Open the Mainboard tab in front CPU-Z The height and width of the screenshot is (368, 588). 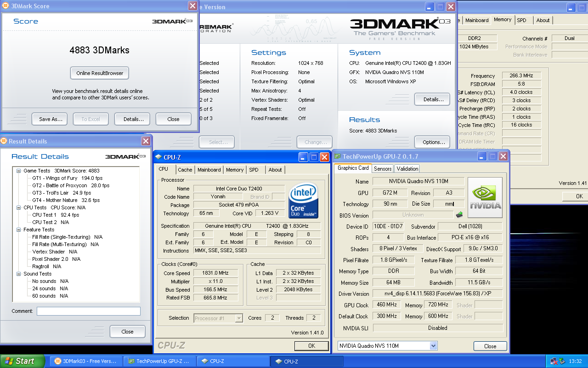click(209, 170)
